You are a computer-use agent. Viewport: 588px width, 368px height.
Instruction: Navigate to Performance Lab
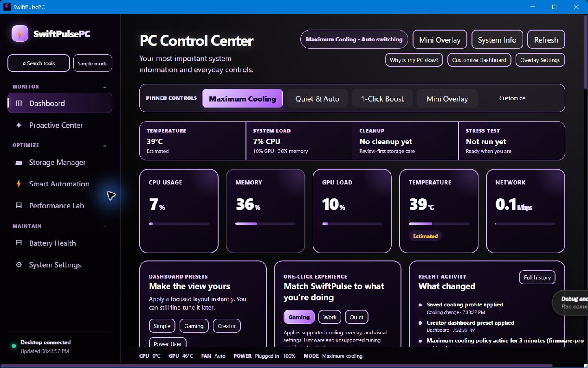[60, 205]
